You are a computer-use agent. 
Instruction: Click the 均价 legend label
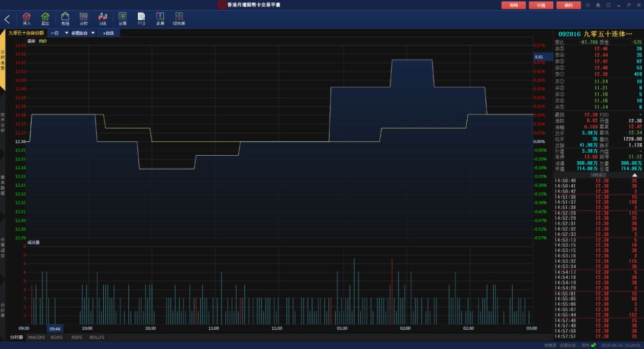[43, 41]
